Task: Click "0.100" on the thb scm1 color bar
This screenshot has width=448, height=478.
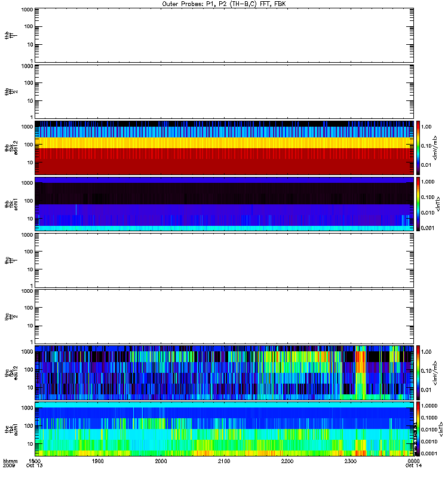Action: (x=428, y=197)
